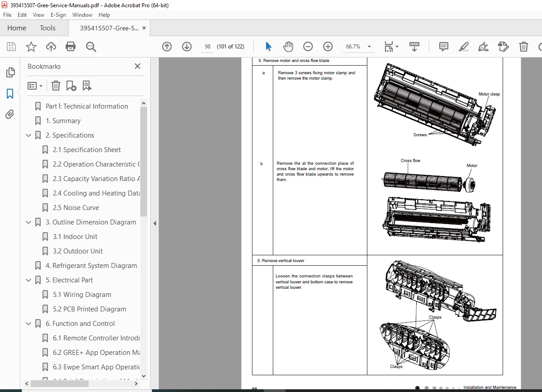Toggle the Bookmarks panel icon
The image size is (542, 392).
click(x=10, y=93)
